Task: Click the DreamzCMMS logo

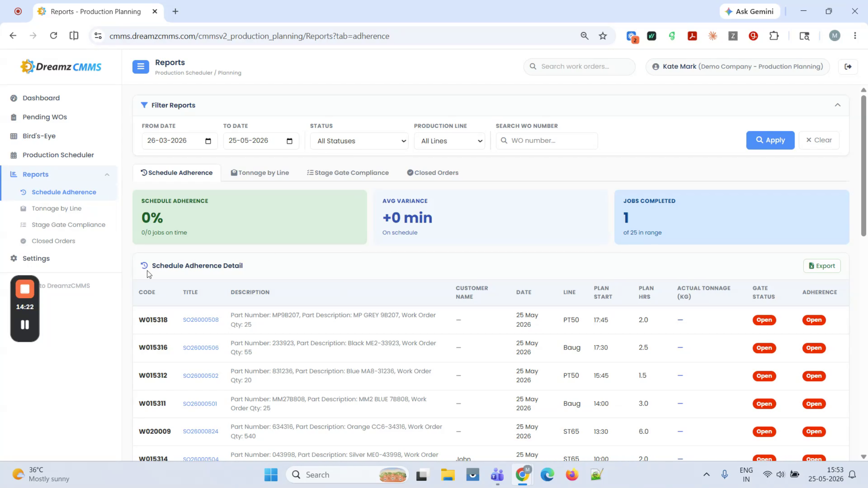Action: point(61,67)
